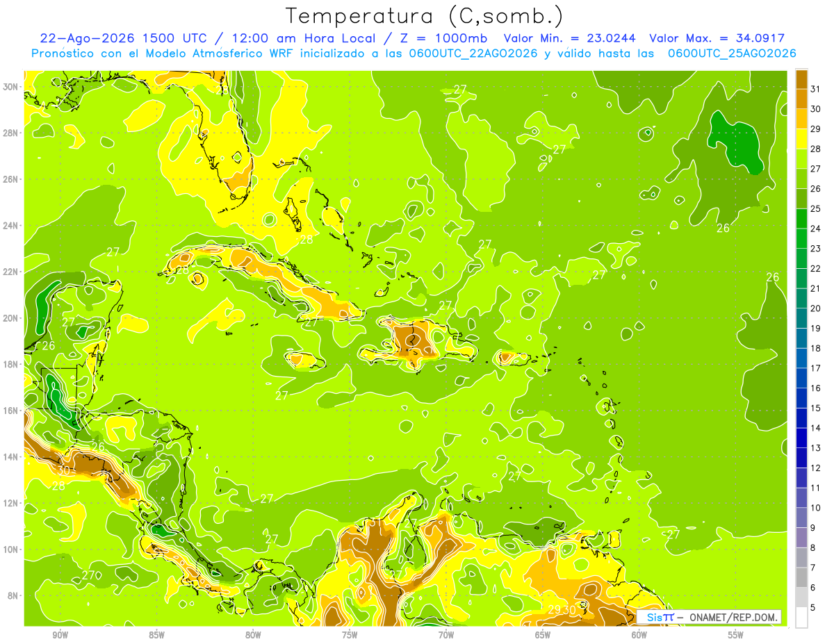
Task: Click the '80W' longitude label
Action: (x=253, y=635)
